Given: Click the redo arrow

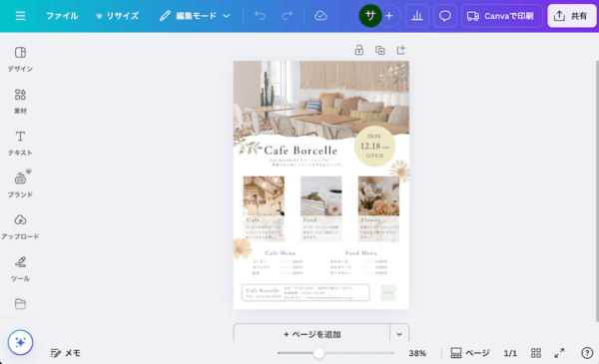Looking at the screenshot, I should [287, 16].
